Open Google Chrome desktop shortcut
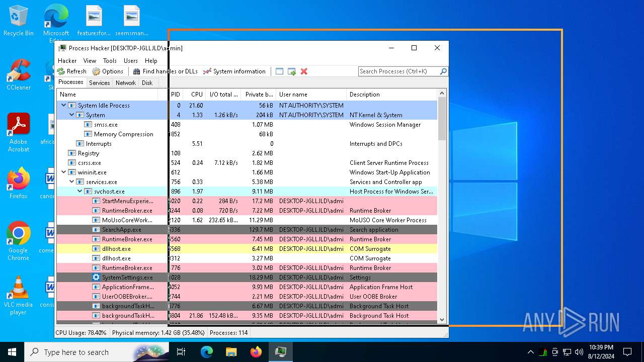The height and width of the screenshot is (362, 644). tap(19, 241)
